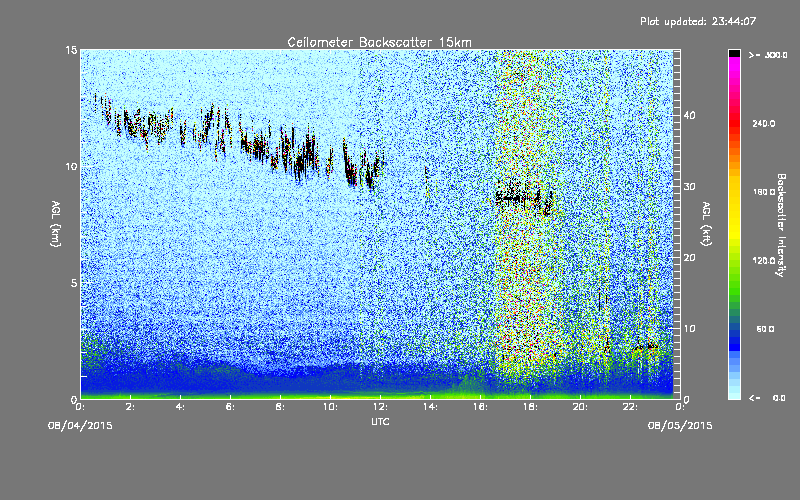Click the dark blue region of the colorbar
This screenshot has height=500, width=800.
[734, 339]
